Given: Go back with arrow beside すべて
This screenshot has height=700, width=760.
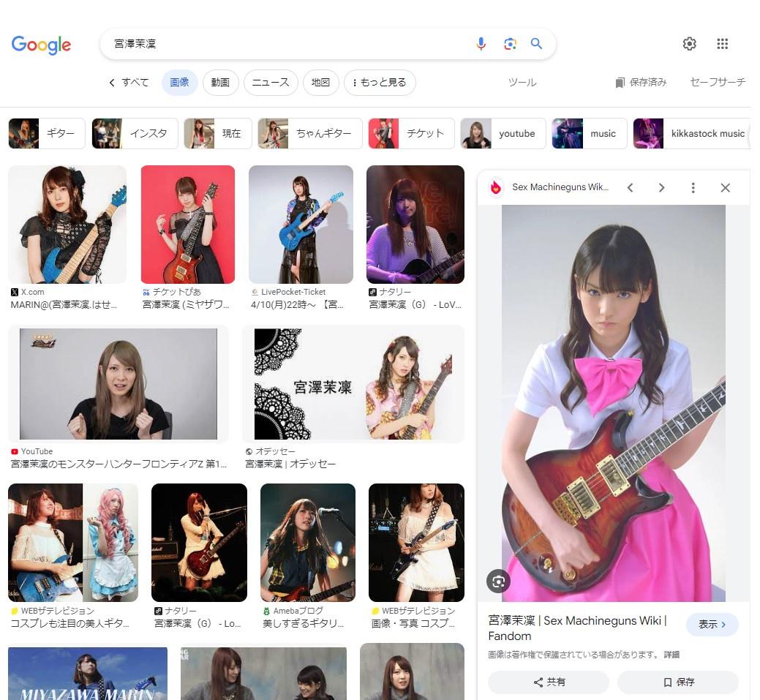Looking at the screenshot, I should pos(112,83).
